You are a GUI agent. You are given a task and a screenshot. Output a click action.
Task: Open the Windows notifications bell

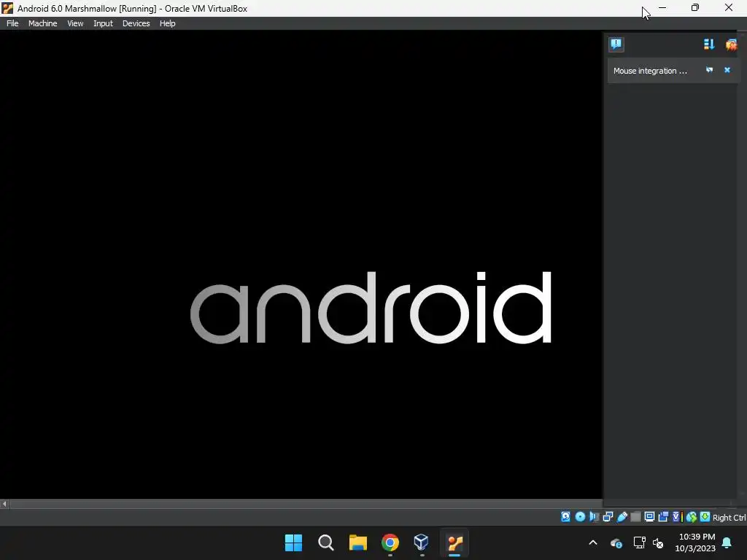tap(727, 542)
